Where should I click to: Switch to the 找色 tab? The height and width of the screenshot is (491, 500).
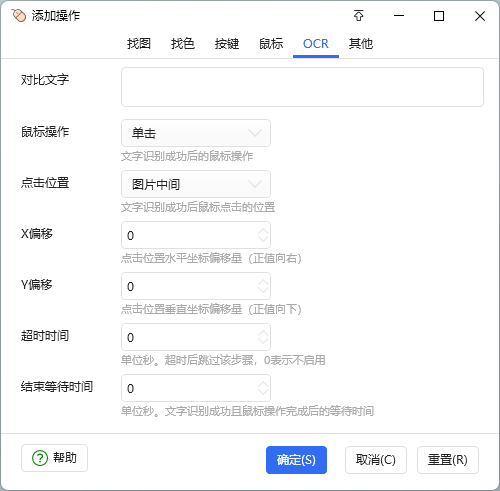[x=183, y=44]
